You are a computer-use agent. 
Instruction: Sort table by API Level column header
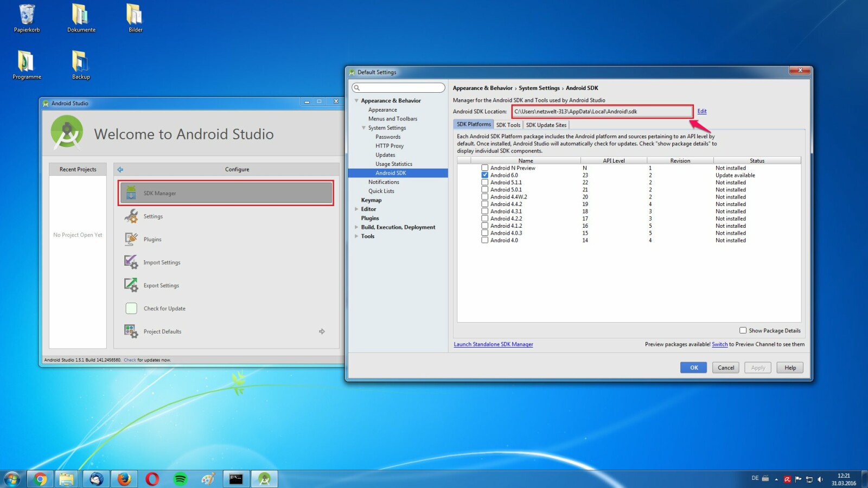click(x=614, y=160)
